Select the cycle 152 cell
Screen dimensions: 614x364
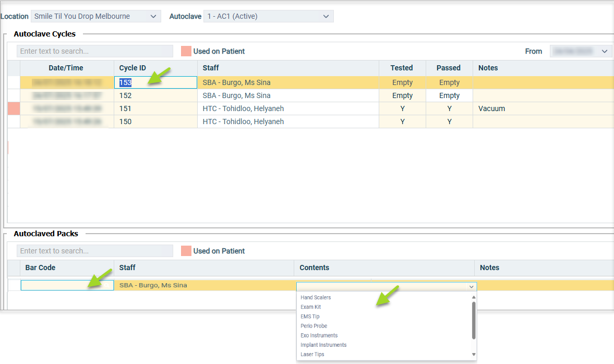(155, 95)
